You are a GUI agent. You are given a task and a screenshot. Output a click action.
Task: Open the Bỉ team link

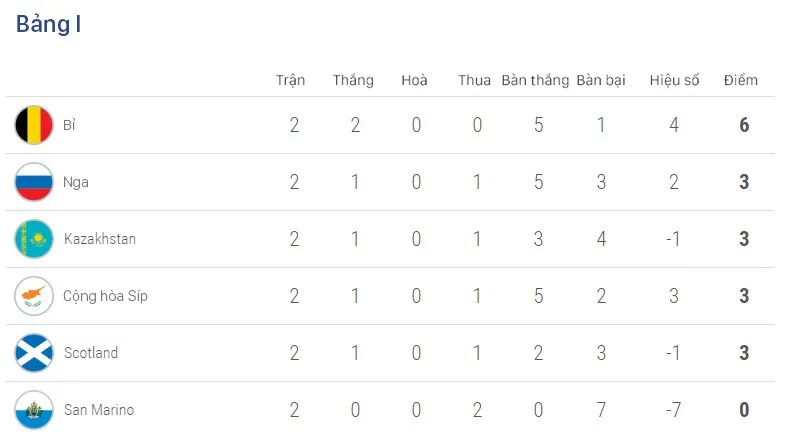click(x=69, y=125)
